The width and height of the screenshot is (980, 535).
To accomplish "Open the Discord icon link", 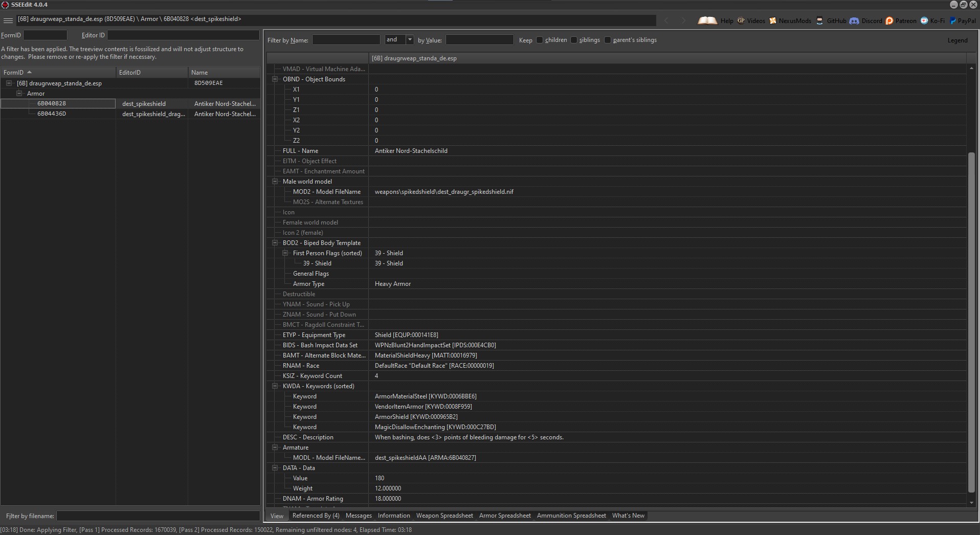I will coord(854,20).
